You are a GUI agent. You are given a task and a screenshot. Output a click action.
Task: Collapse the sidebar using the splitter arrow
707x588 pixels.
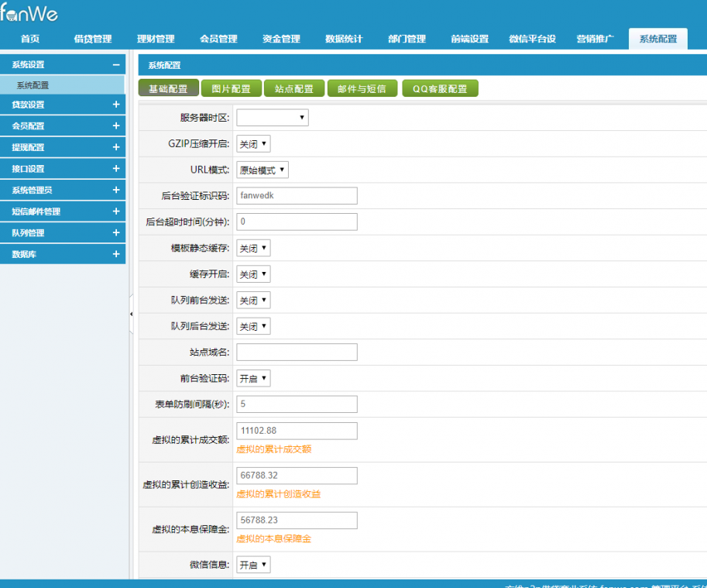pyautogui.click(x=131, y=314)
